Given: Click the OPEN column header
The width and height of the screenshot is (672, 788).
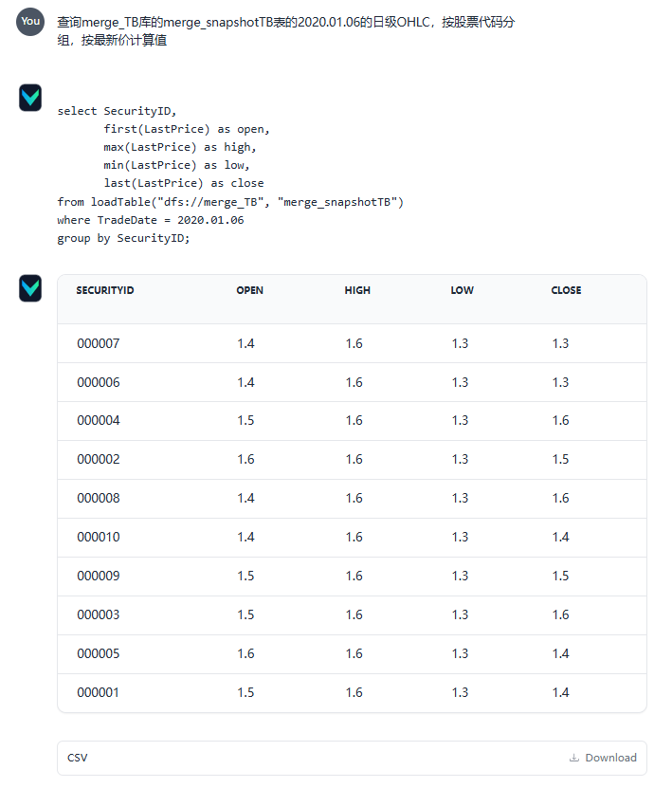Looking at the screenshot, I should [249, 290].
